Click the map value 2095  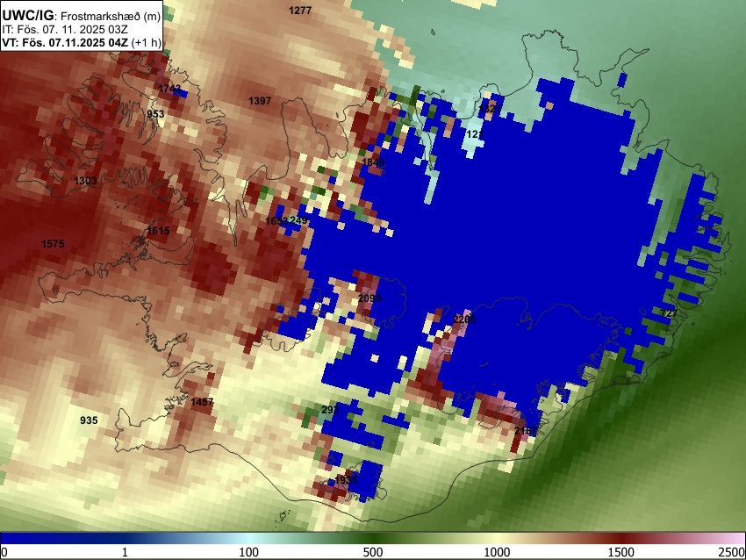[369, 298]
